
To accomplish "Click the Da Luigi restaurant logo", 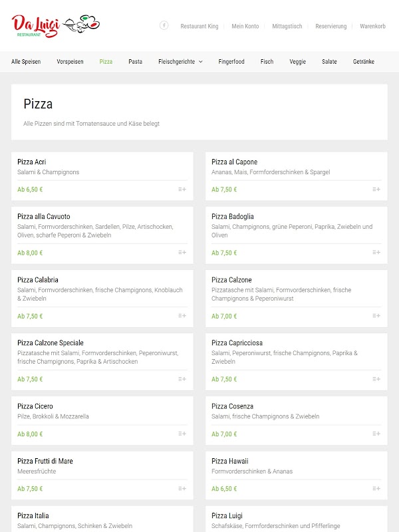I will pyautogui.click(x=55, y=25).
